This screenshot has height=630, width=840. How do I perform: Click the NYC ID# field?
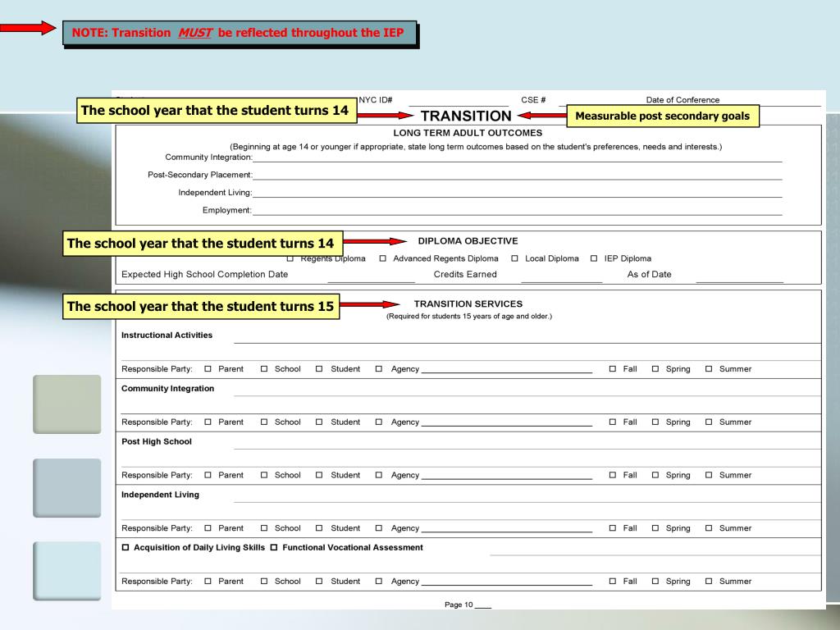coord(459,101)
